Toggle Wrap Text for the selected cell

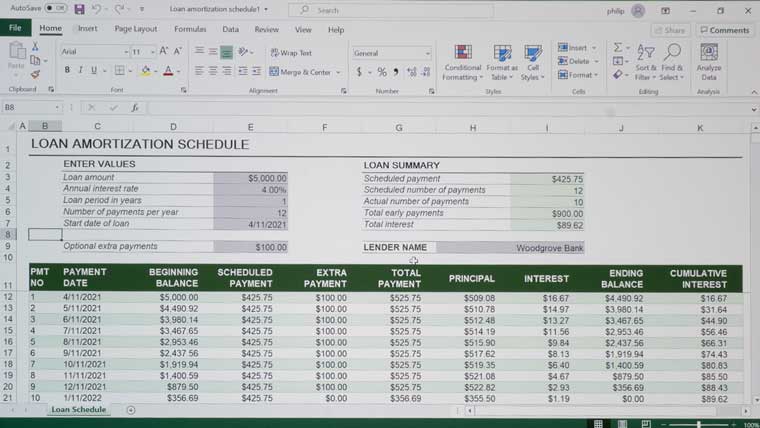290,53
